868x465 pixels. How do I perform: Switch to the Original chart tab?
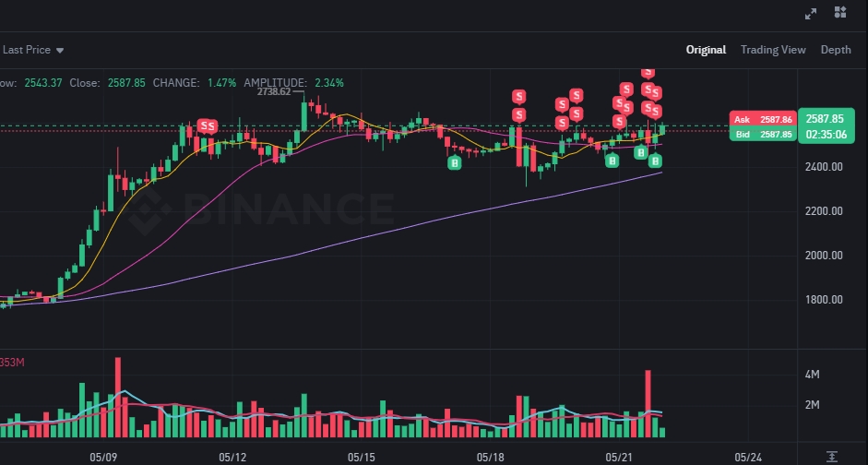pyautogui.click(x=706, y=50)
